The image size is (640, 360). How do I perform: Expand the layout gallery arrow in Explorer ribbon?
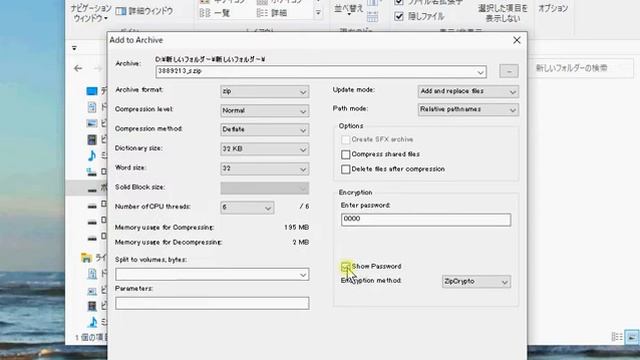point(318,13)
